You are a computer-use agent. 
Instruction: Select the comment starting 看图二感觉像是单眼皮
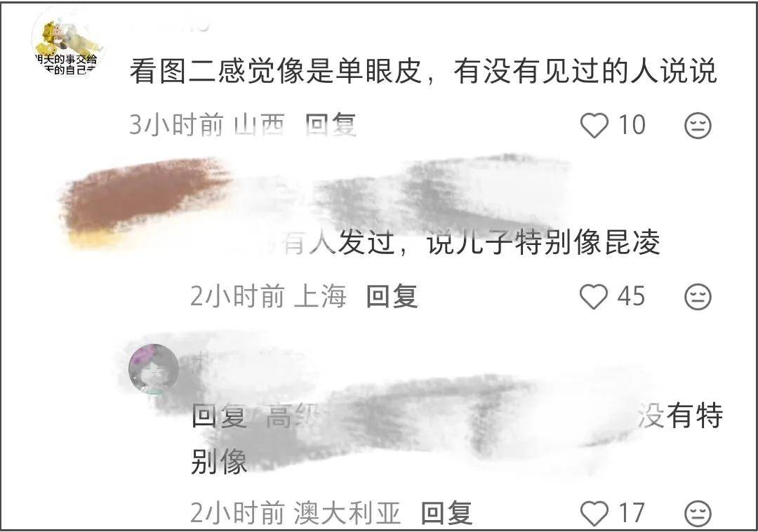point(423,71)
